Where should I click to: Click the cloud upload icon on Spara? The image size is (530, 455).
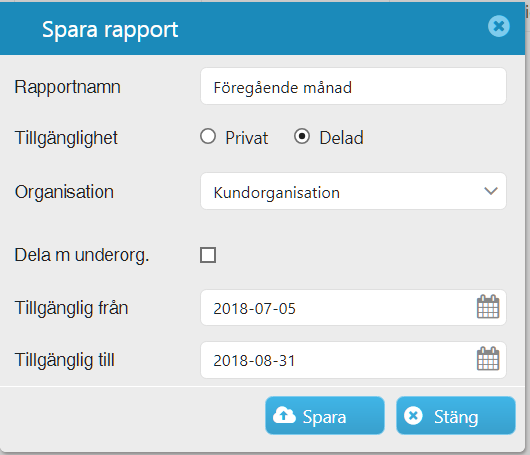(x=284, y=415)
